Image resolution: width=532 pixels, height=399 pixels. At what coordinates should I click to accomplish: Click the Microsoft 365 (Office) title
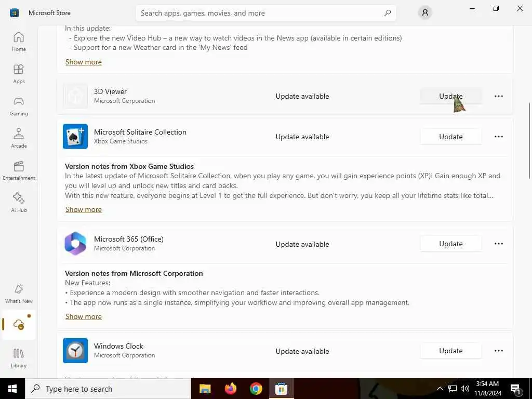[129, 239]
